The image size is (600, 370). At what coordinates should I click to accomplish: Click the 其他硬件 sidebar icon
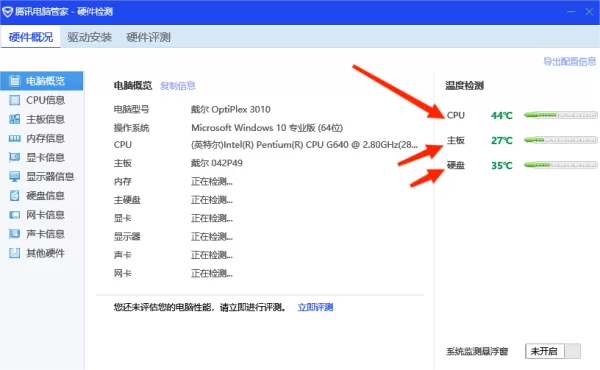tap(15, 253)
